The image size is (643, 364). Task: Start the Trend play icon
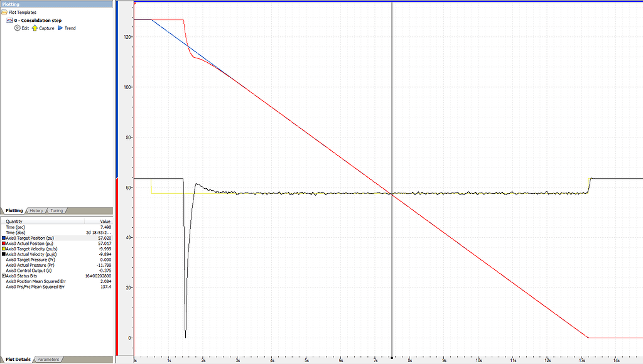(60, 28)
